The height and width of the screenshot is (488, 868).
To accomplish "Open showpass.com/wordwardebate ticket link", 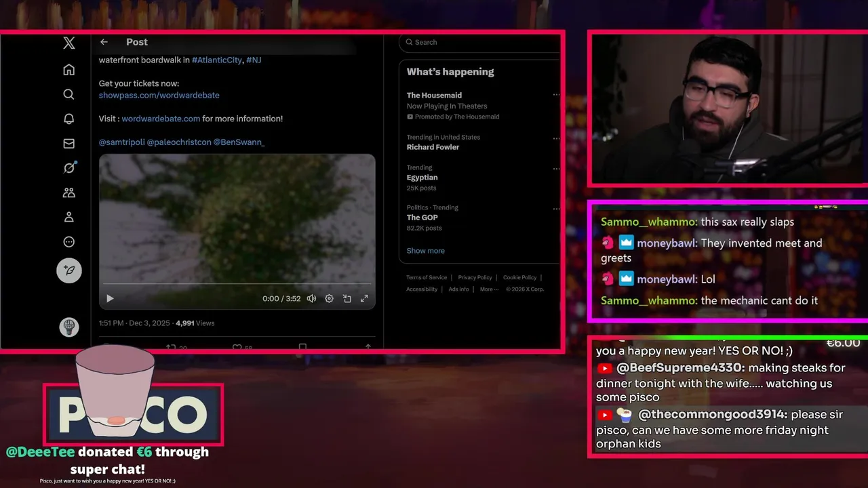I will [x=159, y=96].
